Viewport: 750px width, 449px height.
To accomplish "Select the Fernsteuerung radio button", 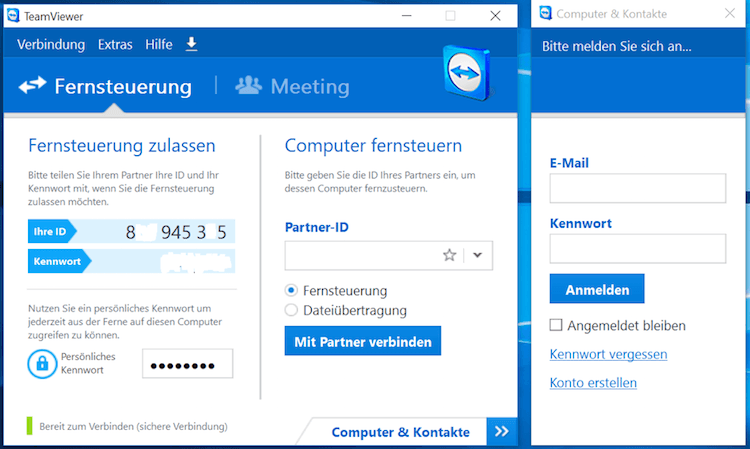I will tap(291, 290).
